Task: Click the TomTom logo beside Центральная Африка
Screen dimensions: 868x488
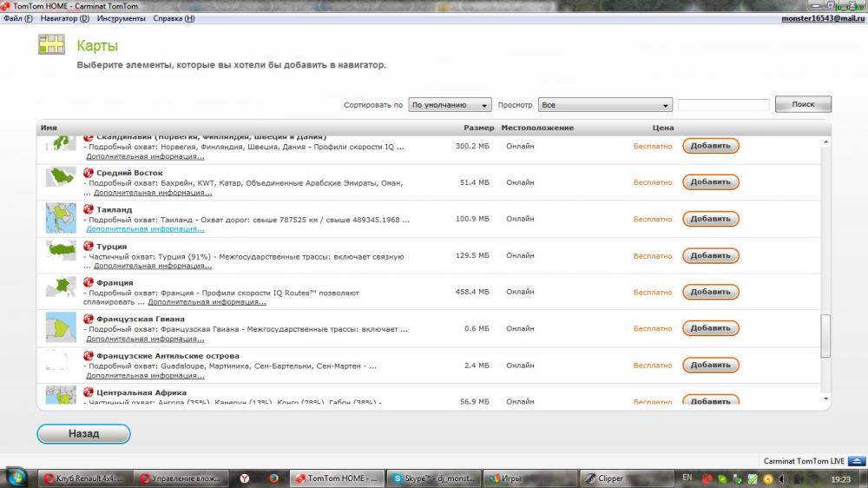Action: [x=88, y=392]
